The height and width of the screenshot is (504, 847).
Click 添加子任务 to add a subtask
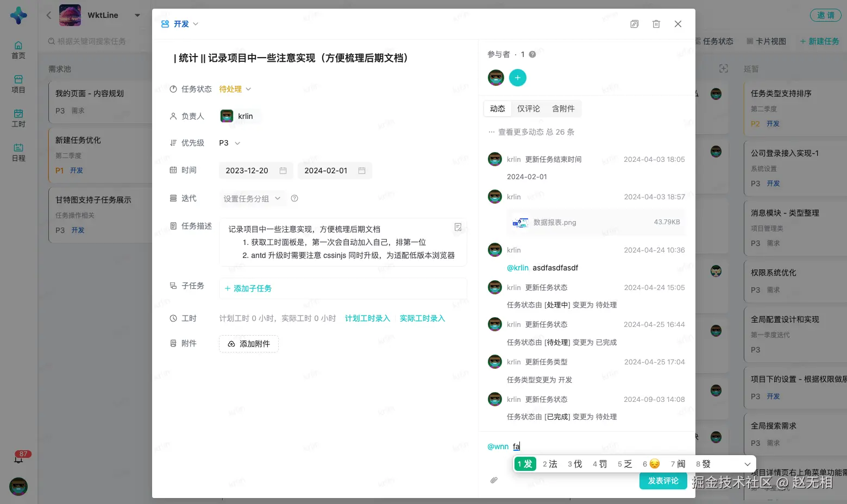point(248,288)
